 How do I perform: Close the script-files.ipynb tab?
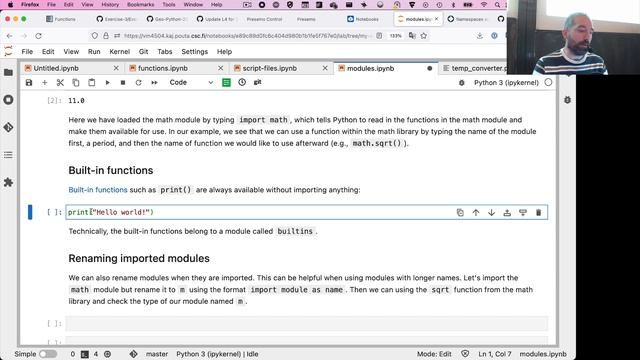point(325,68)
